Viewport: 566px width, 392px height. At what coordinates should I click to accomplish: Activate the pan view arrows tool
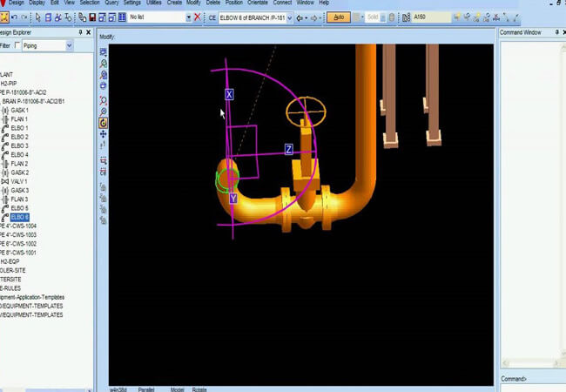pyautogui.click(x=104, y=134)
